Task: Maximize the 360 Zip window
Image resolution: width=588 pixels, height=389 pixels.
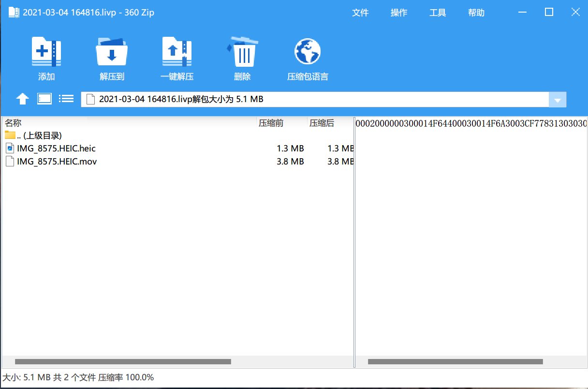Action: (549, 13)
